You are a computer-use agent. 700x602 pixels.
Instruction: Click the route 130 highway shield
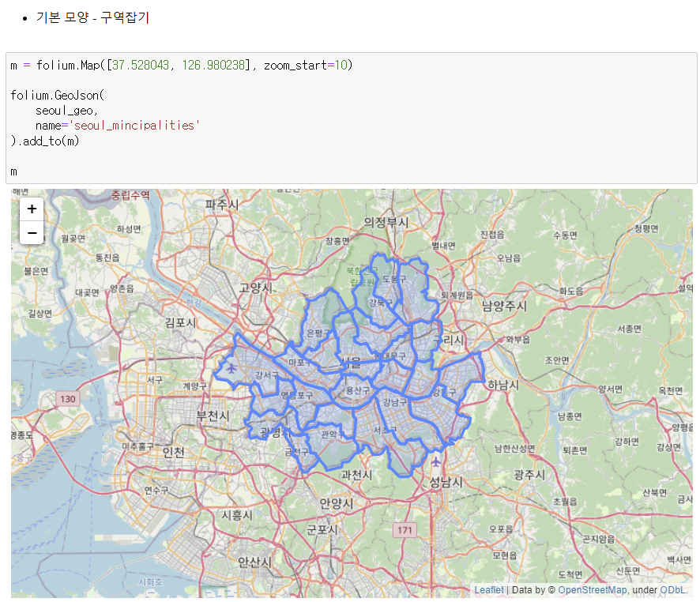(x=68, y=399)
